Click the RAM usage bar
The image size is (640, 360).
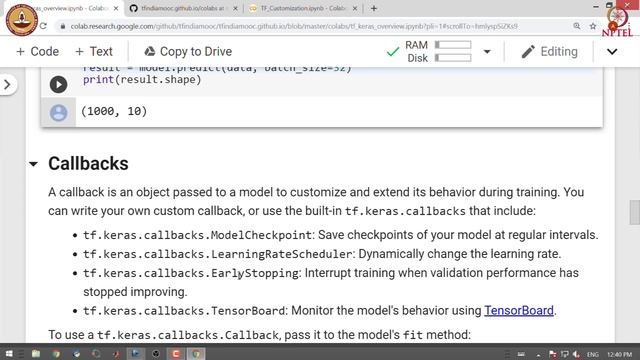(x=453, y=44)
